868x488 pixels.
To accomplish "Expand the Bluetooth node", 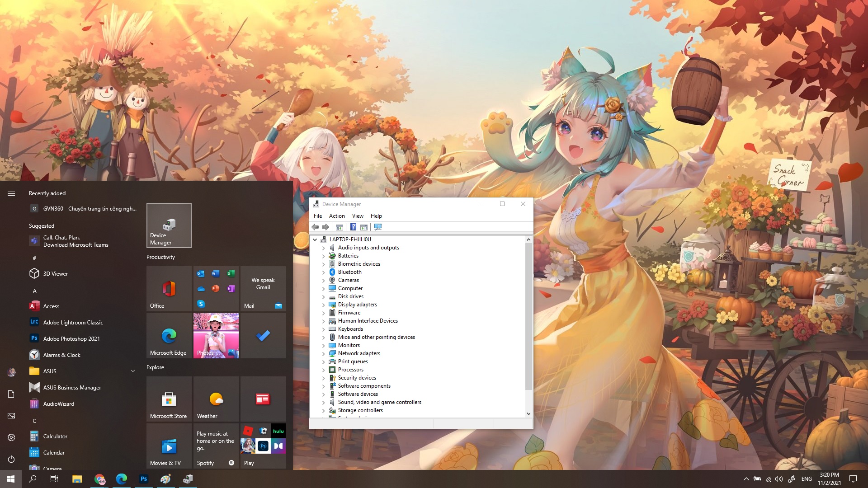I will click(x=323, y=272).
